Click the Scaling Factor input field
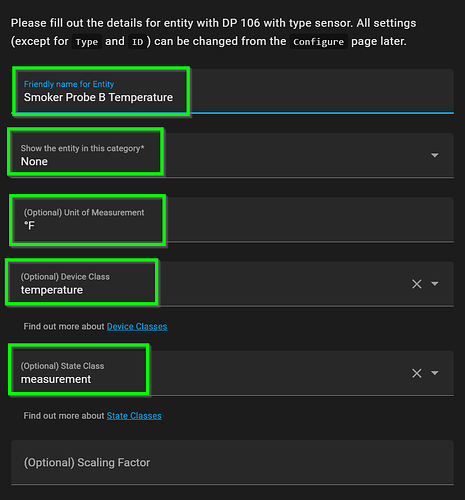 [x=232, y=462]
